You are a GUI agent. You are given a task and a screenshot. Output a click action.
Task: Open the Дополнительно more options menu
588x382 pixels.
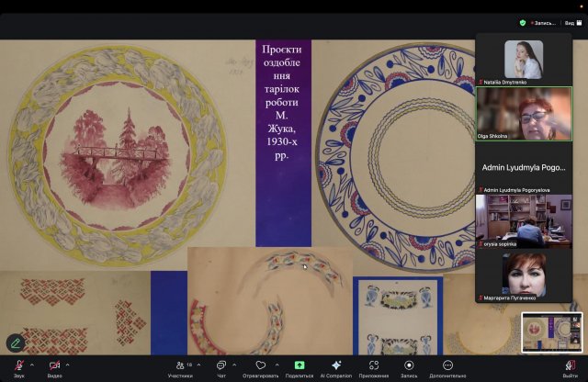click(x=448, y=366)
